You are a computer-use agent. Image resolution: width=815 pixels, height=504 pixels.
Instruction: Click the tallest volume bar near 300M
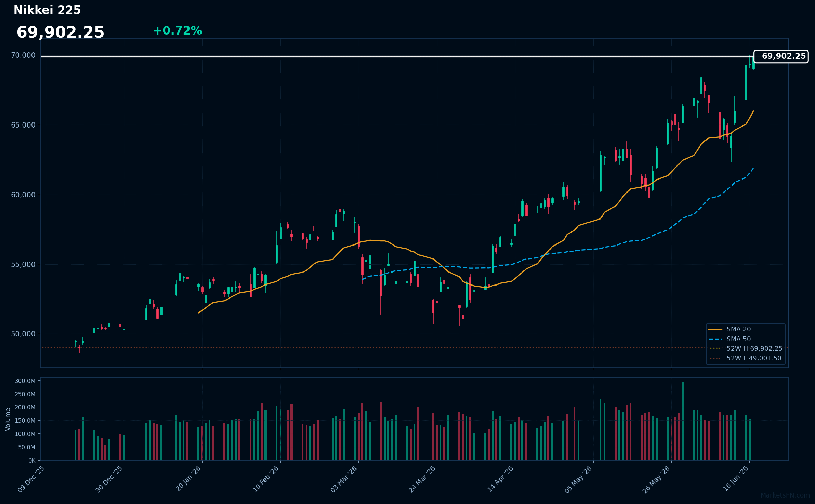[x=683, y=421]
